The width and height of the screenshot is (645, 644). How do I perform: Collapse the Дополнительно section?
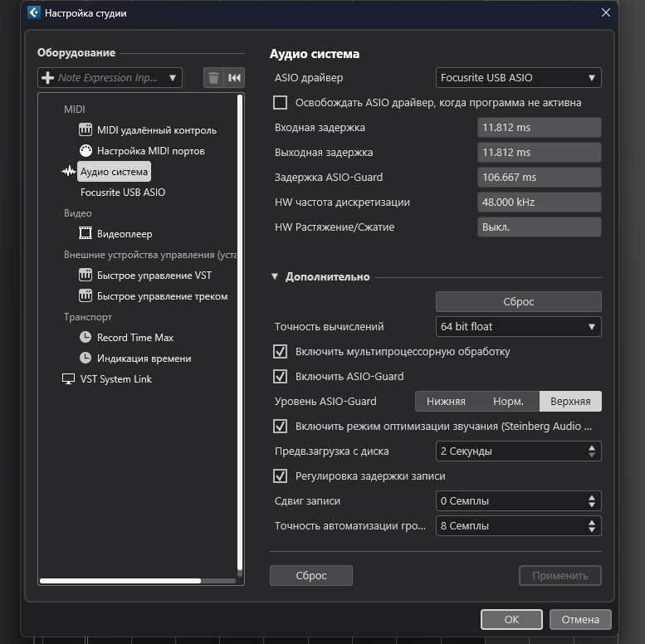[x=275, y=276]
